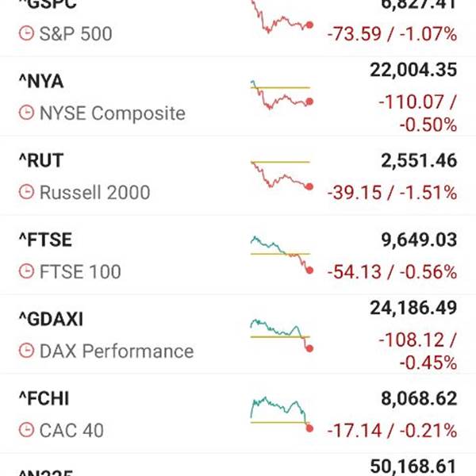This screenshot has width=476, height=476.
Task: Select the ^FCHI ticker symbol
Action: pos(43,399)
